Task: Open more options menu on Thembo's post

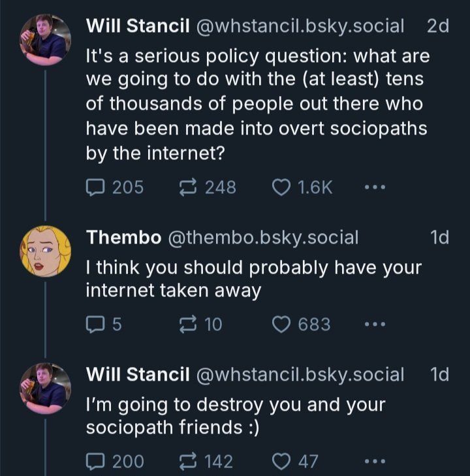Action: (375, 324)
